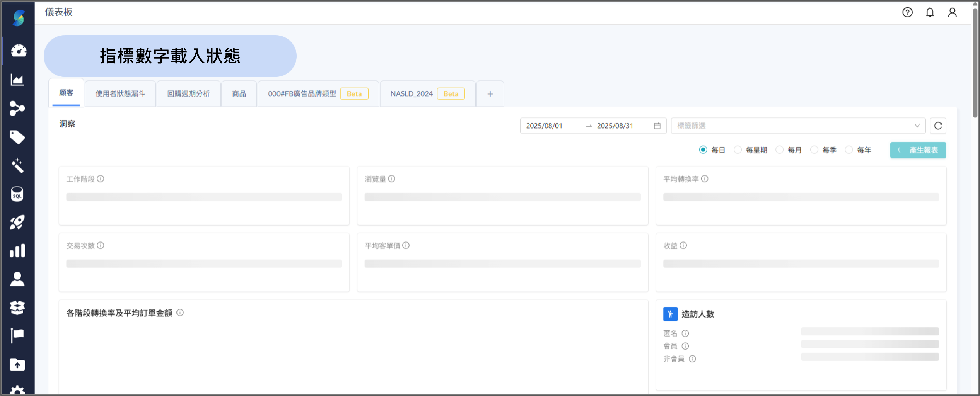This screenshot has height=396, width=980.
Task: Click the refresh circular arrow button
Action: pyautogui.click(x=938, y=126)
